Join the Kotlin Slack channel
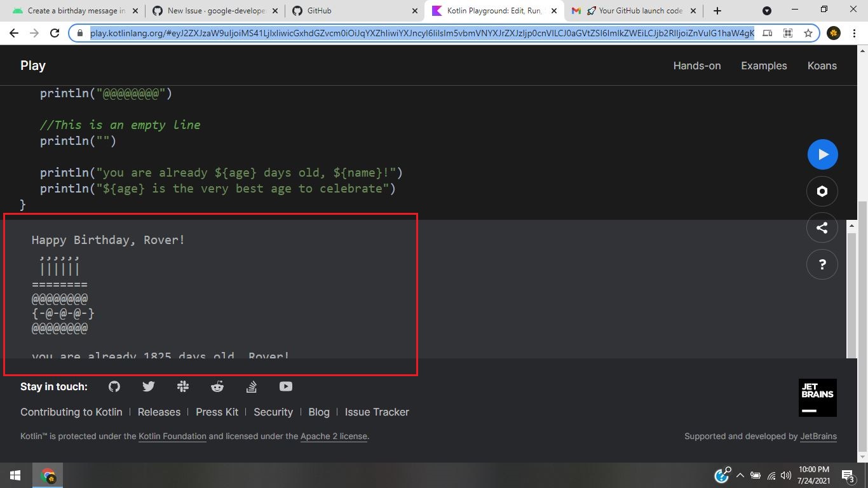The width and height of the screenshot is (868, 488). pos(182,386)
